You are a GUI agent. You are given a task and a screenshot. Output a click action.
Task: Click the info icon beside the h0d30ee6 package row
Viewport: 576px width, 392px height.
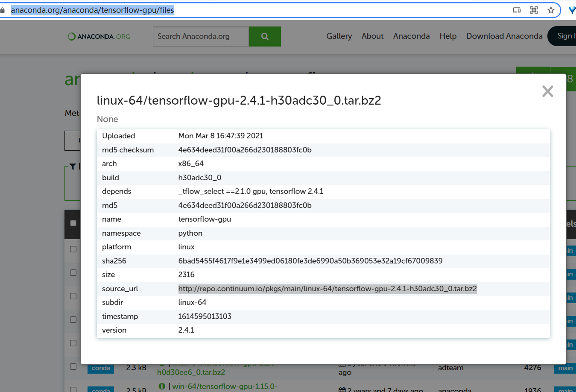(x=161, y=363)
